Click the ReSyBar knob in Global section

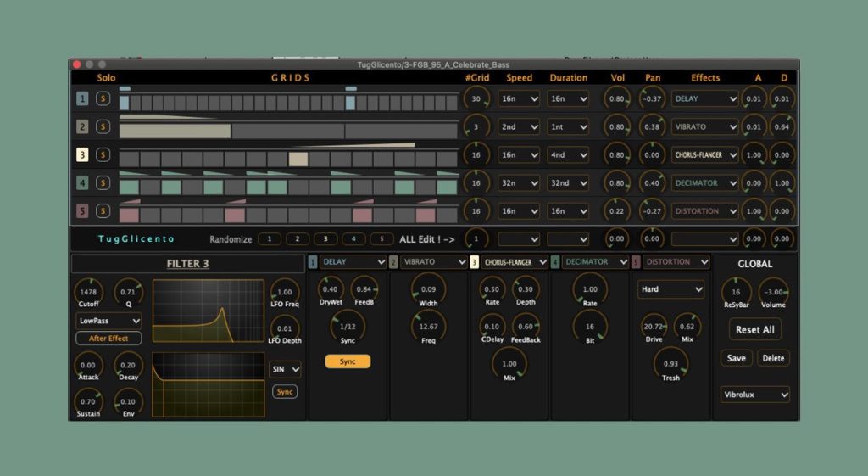tap(736, 292)
